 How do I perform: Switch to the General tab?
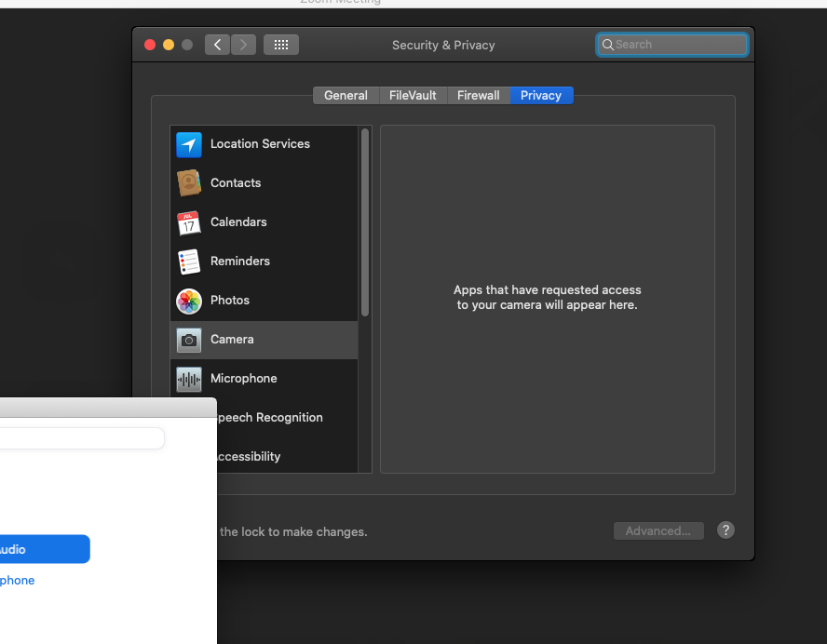(x=346, y=95)
